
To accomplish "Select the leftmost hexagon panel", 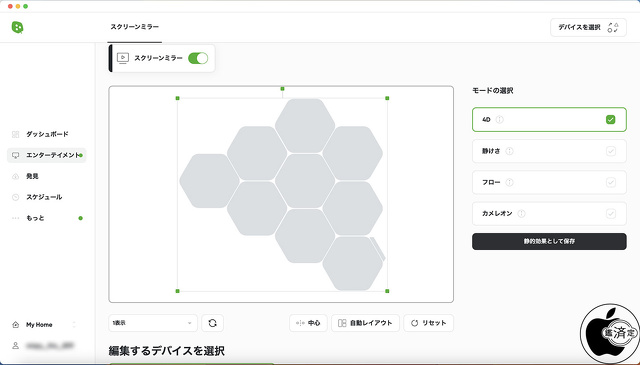I will click(209, 181).
